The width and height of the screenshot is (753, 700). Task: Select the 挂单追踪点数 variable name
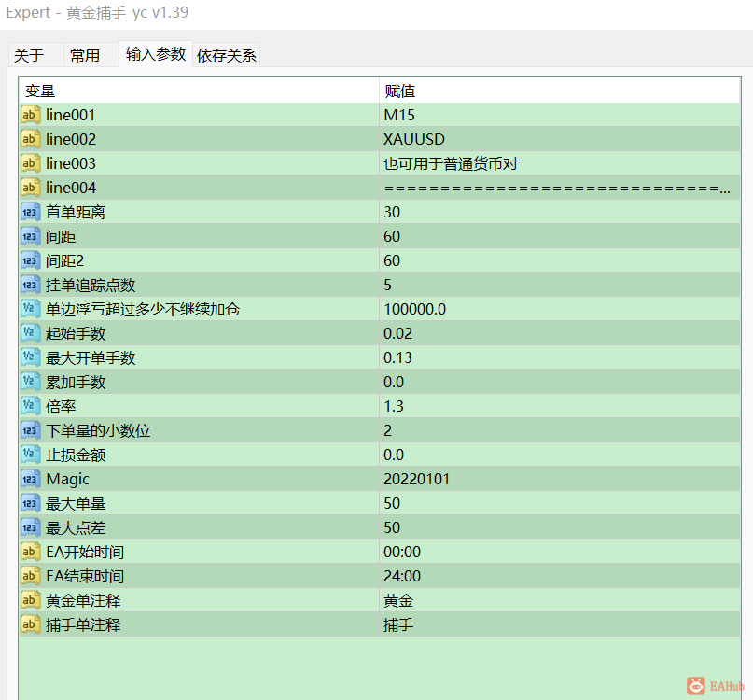click(91, 285)
